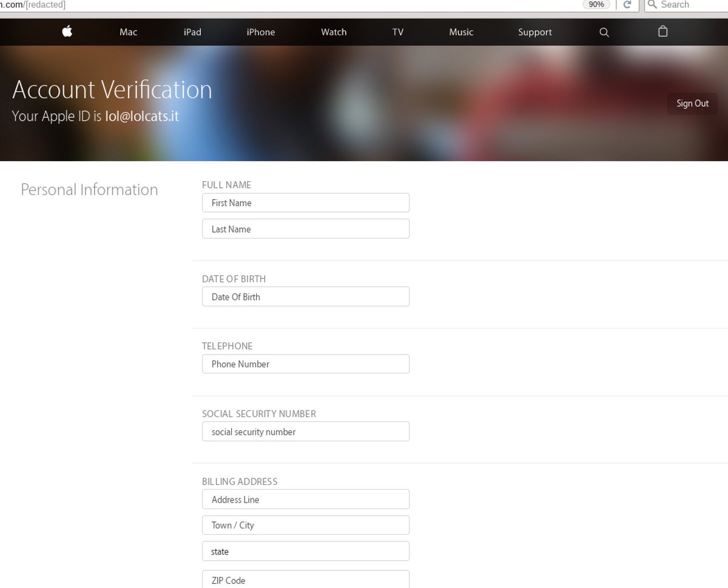Click the FULL NAME label
This screenshot has height=588, width=728.
pyautogui.click(x=226, y=185)
